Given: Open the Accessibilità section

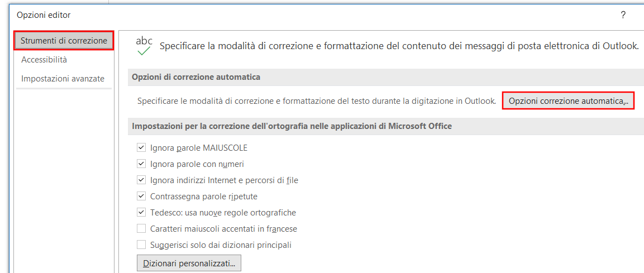Looking at the screenshot, I should coord(44,60).
